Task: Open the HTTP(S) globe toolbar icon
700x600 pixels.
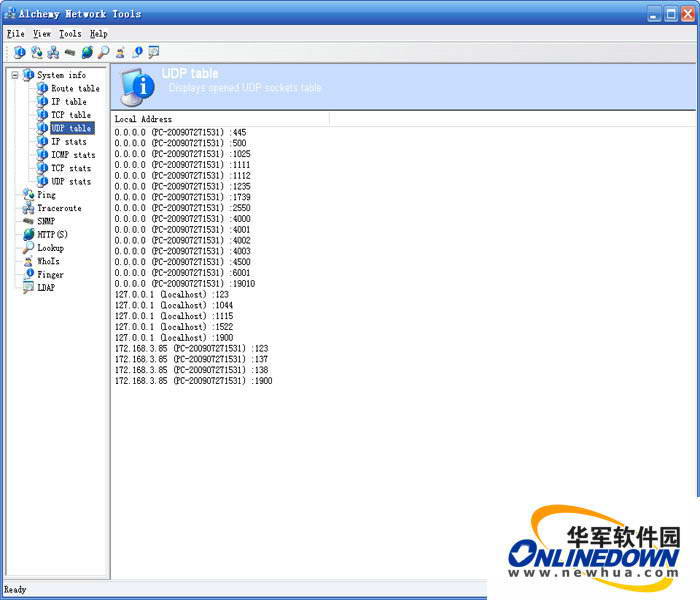Action: tap(87, 52)
